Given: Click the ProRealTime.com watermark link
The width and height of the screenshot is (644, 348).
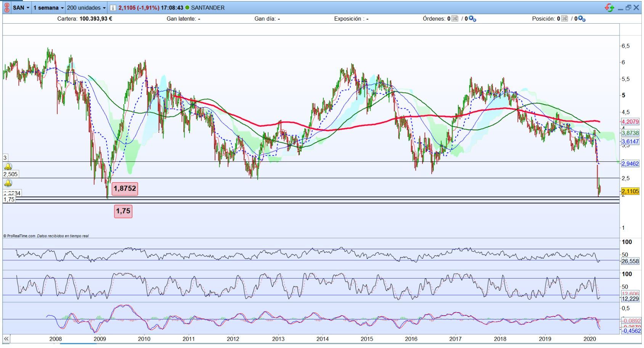Looking at the screenshot, I should click(x=21, y=236).
